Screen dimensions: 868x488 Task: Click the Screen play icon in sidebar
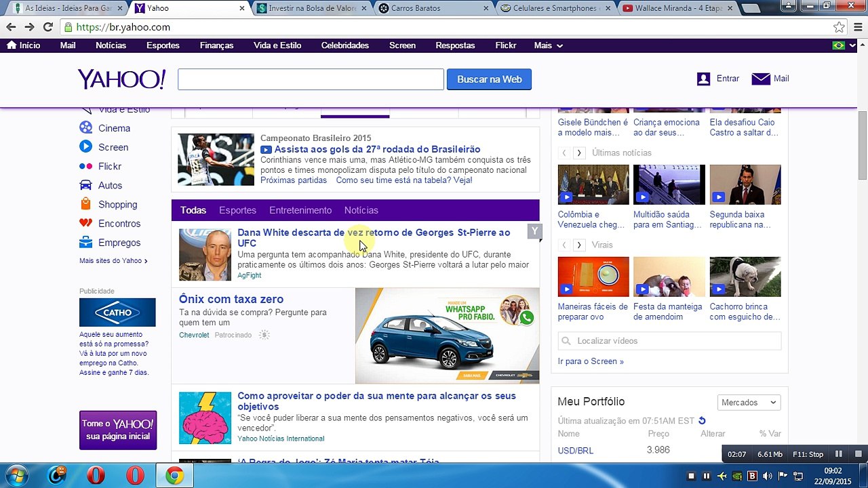click(85, 146)
